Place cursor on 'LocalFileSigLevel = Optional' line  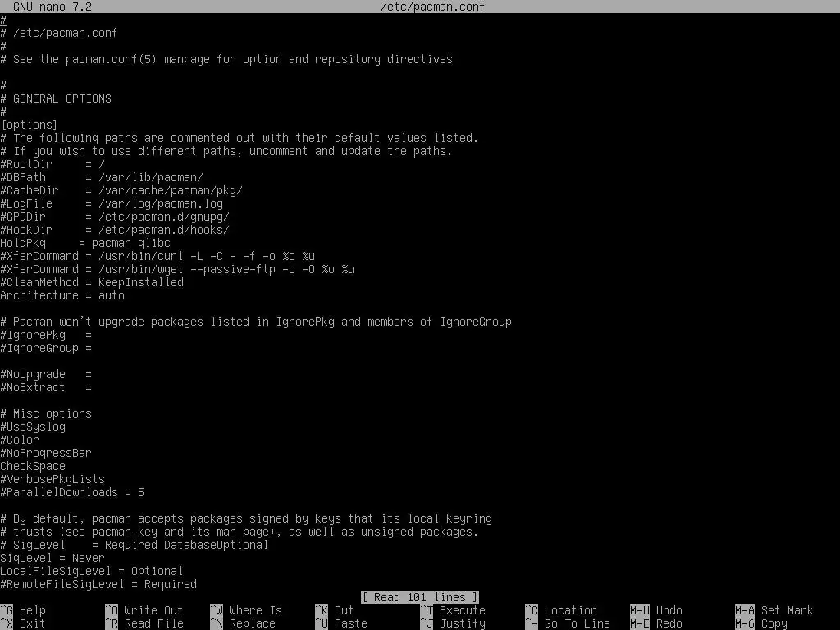(x=92, y=571)
